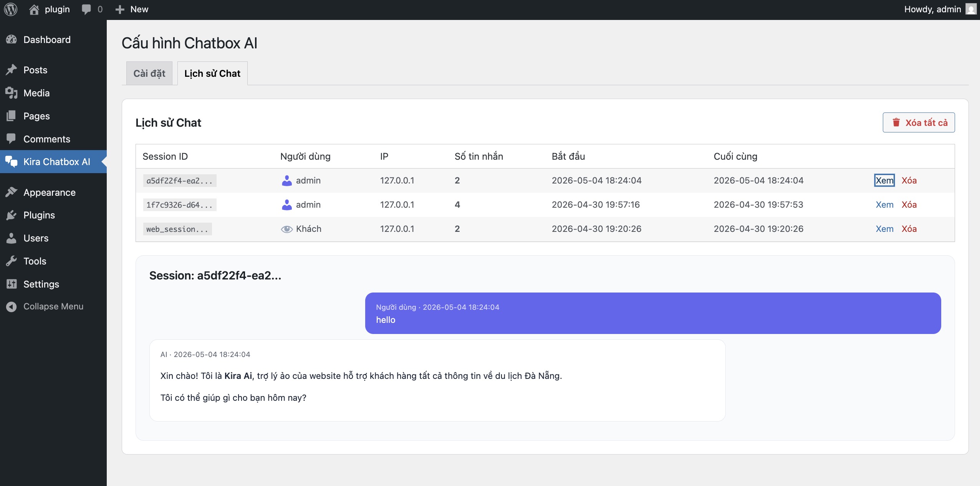Open Settings menu item

tap(53, 284)
